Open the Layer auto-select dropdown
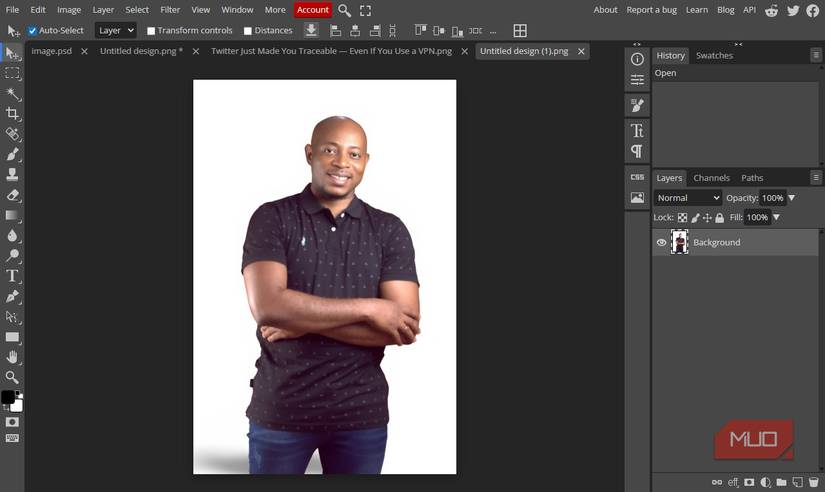The image size is (825, 492). tap(115, 31)
